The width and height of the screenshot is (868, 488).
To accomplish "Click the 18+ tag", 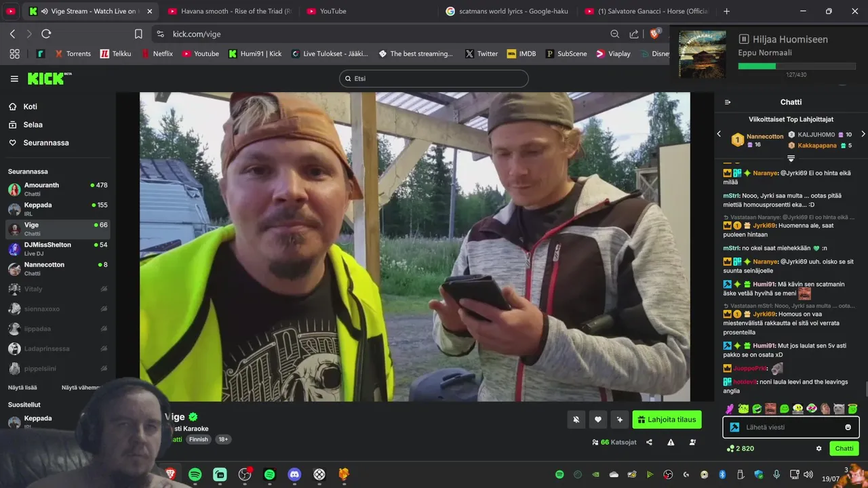I will [222, 439].
